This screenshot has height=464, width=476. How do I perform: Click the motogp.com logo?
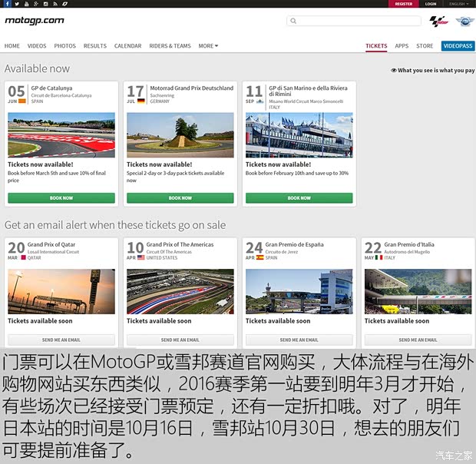coord(35,21)
